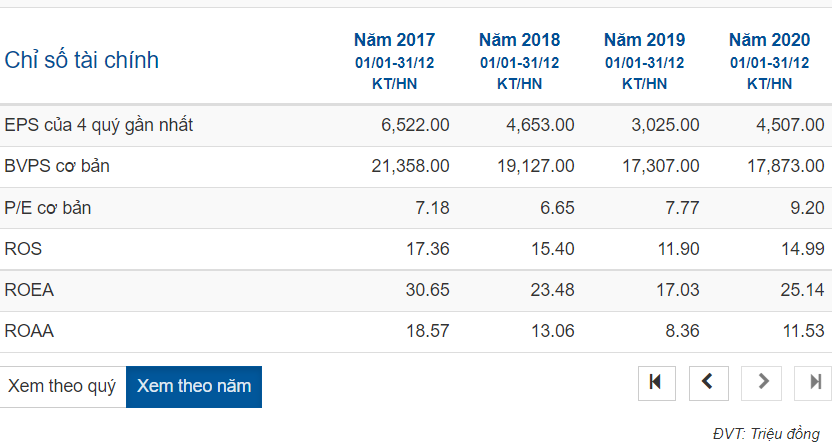Select ROAA row label

point(29,331)
